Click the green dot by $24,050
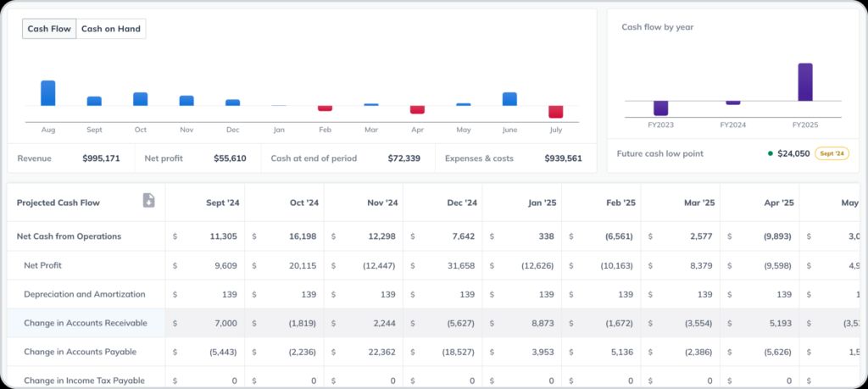The width and height of the screenshot is (868, 389). tap(770, 153)
